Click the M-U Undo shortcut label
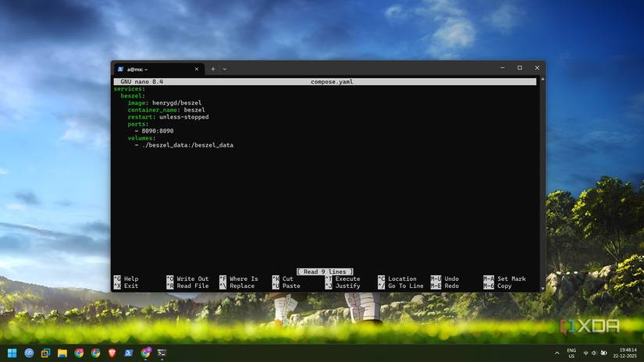 tap(445, 279)
